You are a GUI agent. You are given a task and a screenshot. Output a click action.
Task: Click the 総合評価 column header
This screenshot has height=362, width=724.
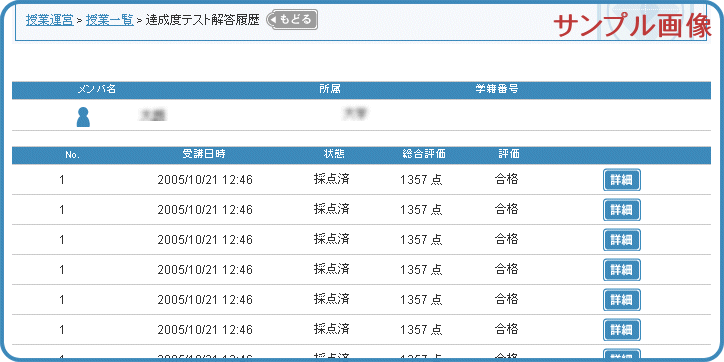(x=424, y=154)
